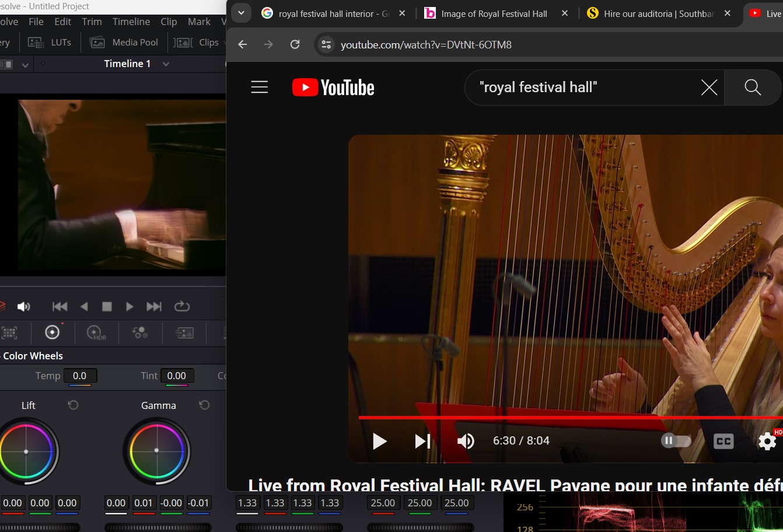Adjust the Gamma color wheel center point
The height and width of the screenshot is (532, 783).
[x=156, y=450]
